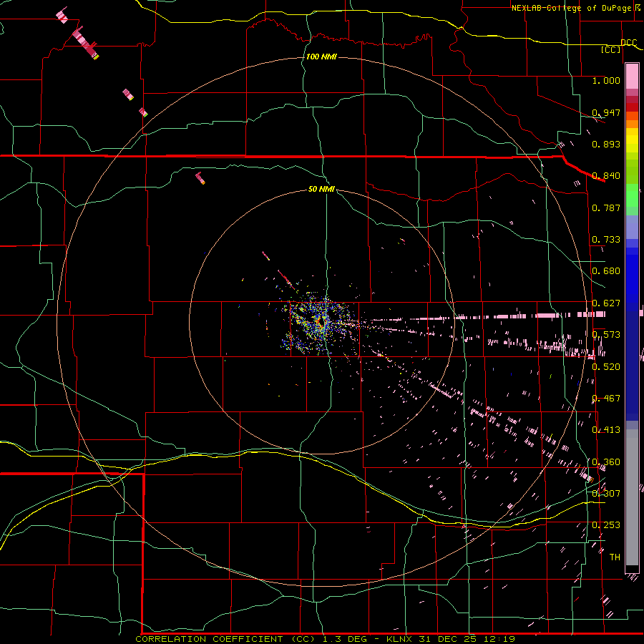
Task: Select the 0.360 scale value
Action: pyautogui.click(x=606, y=462)
